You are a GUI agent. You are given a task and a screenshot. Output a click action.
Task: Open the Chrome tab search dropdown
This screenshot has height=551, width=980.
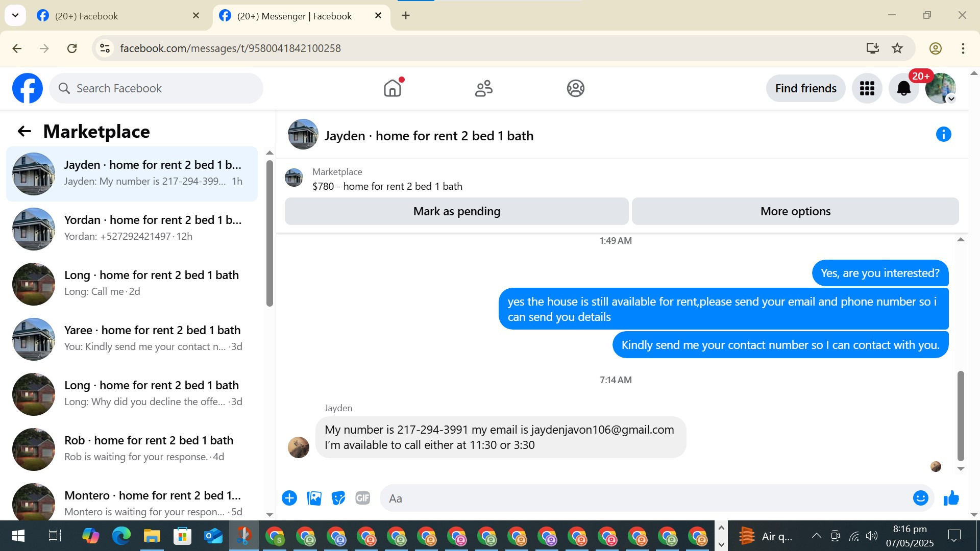pyautogui.click(x=15, y=15)
